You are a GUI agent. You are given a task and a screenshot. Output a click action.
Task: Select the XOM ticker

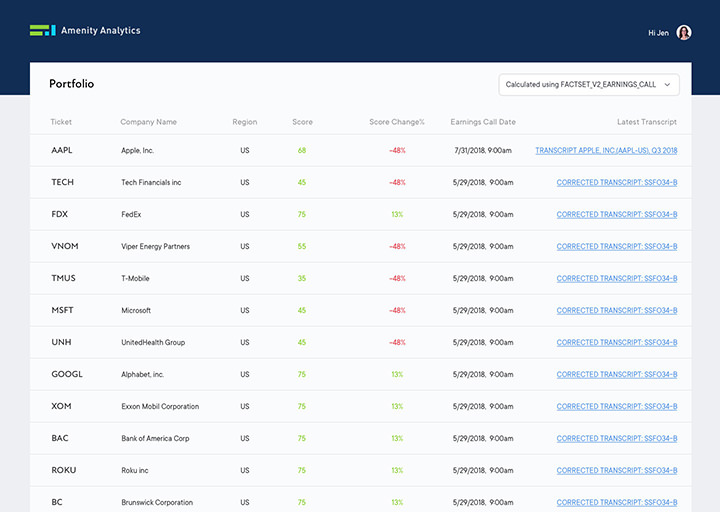(61, 406)
